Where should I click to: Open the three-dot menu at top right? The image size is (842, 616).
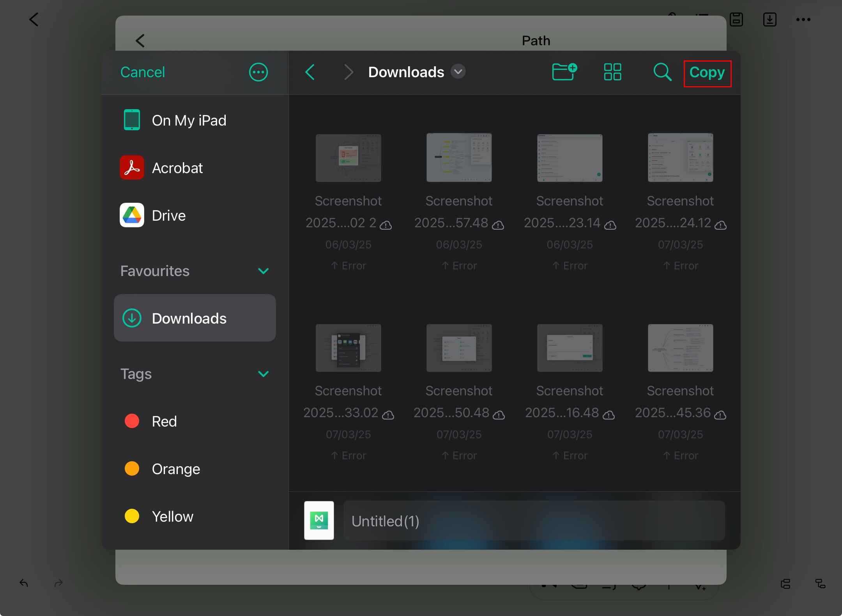[803, 19]
